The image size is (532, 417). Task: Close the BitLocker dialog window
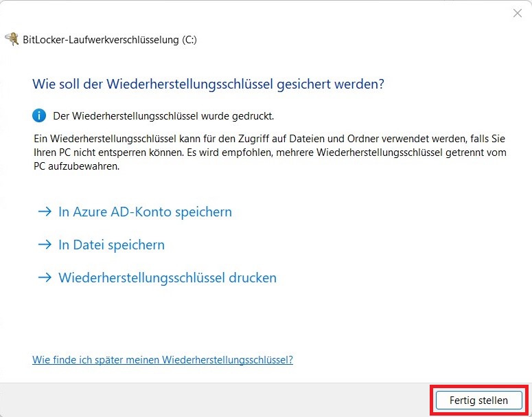coord(518,13)
